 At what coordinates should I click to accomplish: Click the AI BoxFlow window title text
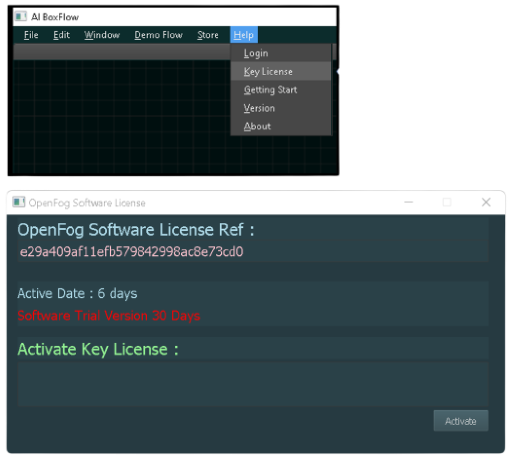(x=55, y=17)
